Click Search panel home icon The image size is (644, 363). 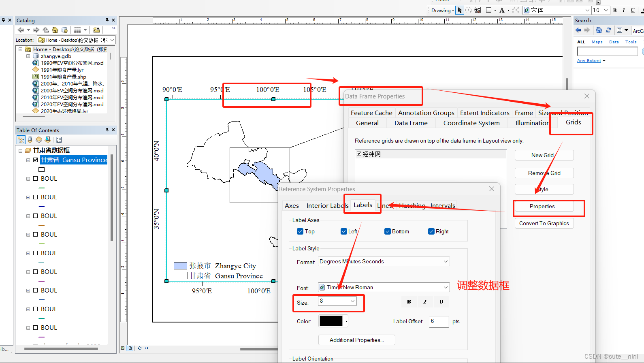(x=599, y=30)
